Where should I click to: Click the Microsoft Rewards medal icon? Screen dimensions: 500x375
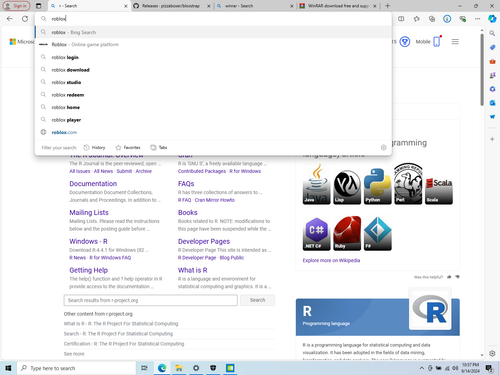(x=405, y=42)
